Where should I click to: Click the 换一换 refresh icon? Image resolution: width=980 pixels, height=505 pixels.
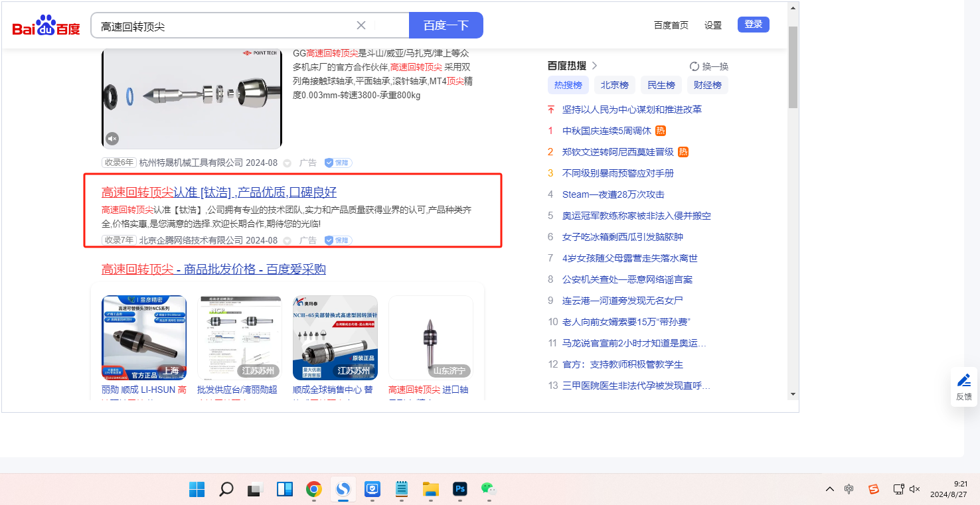click(694, 66)
